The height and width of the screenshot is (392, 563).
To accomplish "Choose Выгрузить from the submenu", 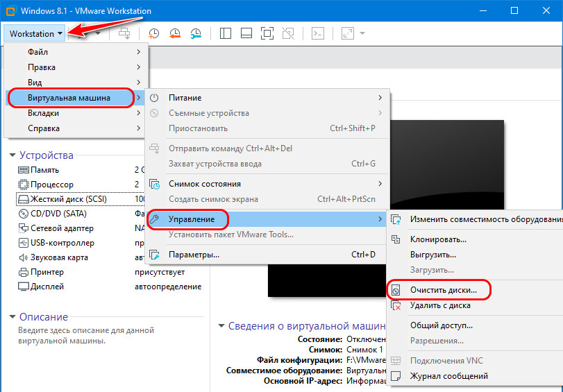I will [476, 255].
